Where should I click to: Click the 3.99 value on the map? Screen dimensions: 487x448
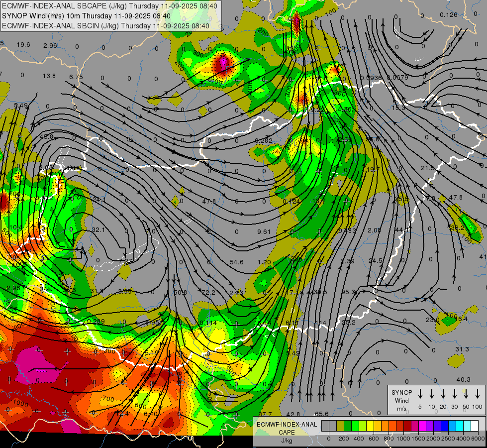click(125, 291)
